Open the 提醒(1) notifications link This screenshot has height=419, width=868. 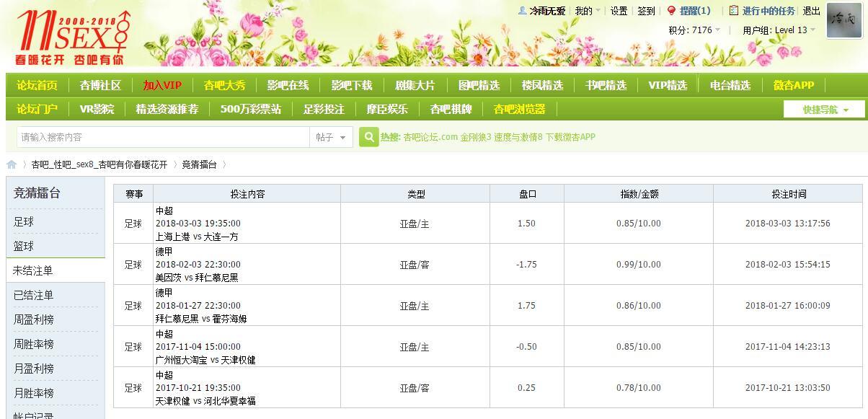[x=695, y=11]
